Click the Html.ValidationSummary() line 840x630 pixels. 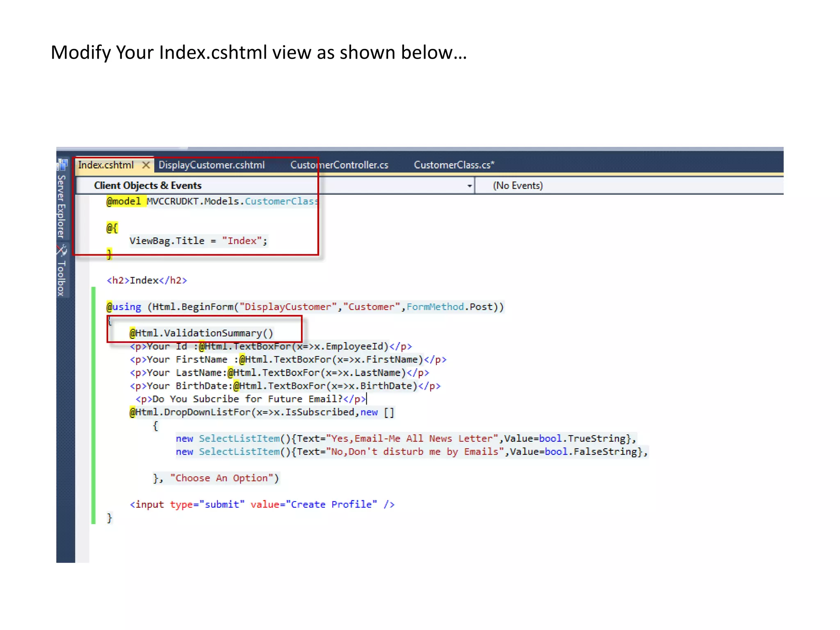point(201,333)
